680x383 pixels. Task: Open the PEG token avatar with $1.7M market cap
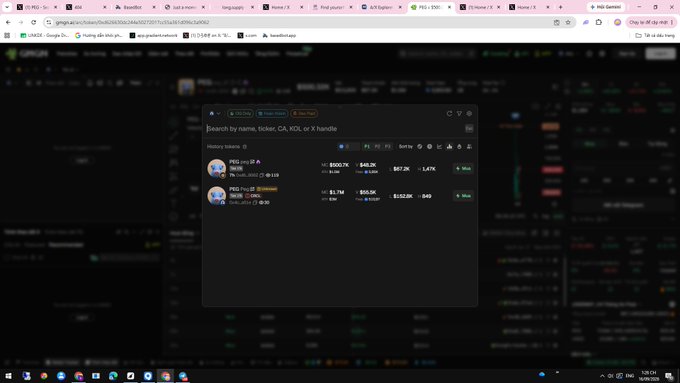tap(216, 196)
